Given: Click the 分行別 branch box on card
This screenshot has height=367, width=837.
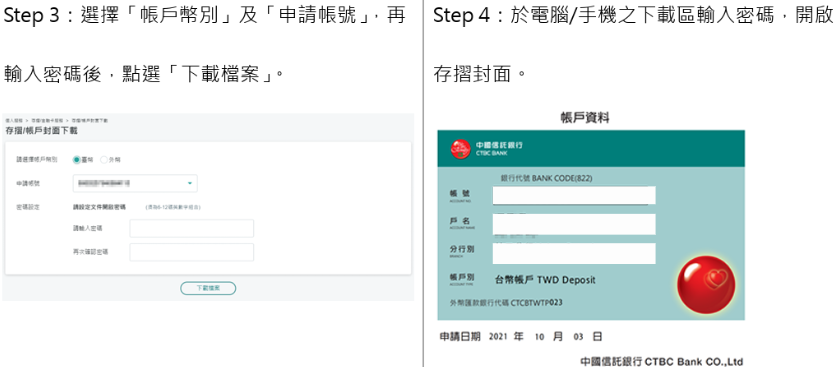Looking at the screenshot, I should coord(574,253).
